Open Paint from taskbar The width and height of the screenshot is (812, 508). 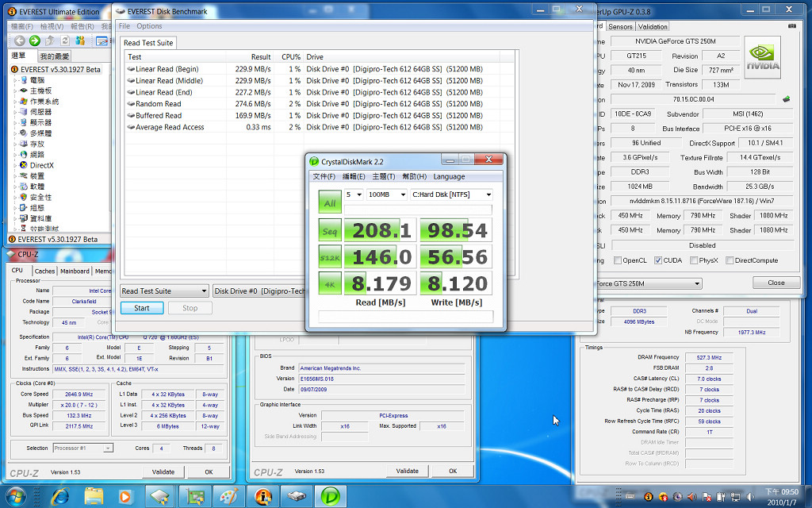pos(229,496)
